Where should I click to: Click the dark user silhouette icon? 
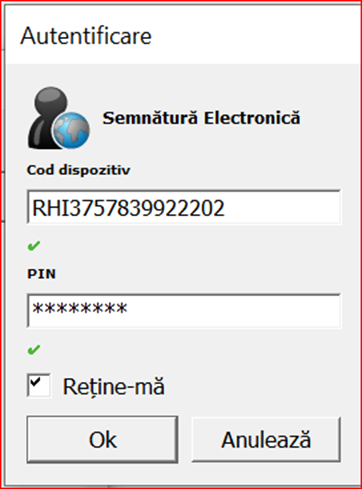tap(47, 117)
